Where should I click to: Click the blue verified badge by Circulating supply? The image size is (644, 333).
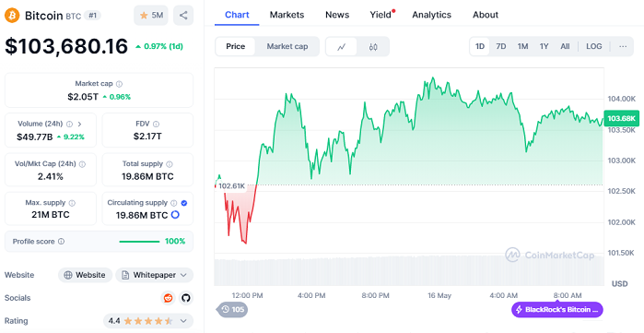[x=184, y=203]
